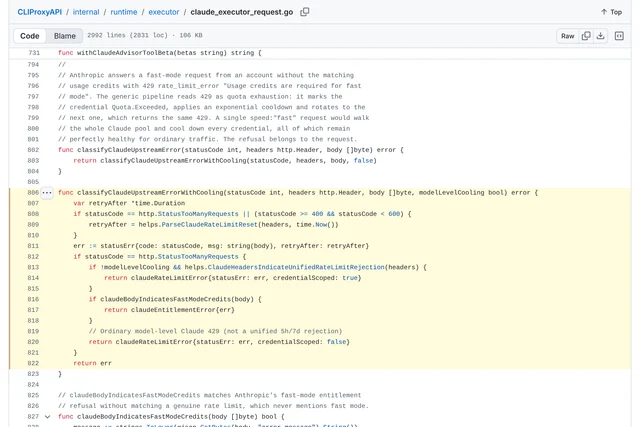Image resolution: width=640 pixels, height=427 pixels.
Task: Copy file path icon next to filename
Action: coord(304,12)
